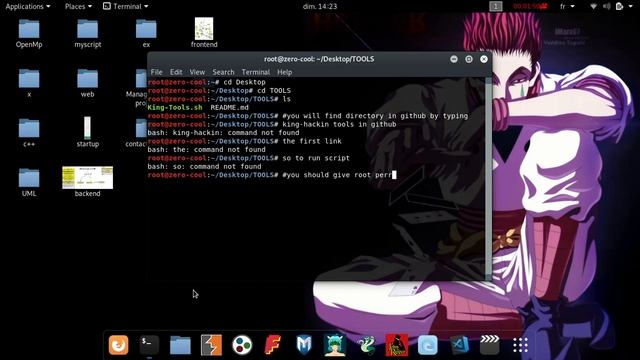Launch Armitage green-haired icon in dock
This screenshot has height=360, width=640.
(x=335, y=345)
